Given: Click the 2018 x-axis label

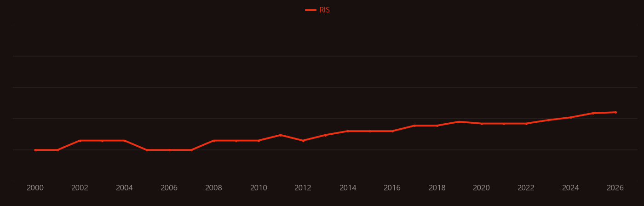Looking at the screenshot, I should point(437,188).
